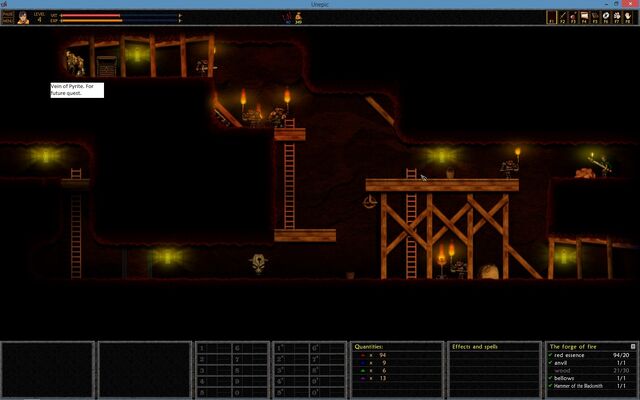Viewport: 640px width, 400px height.
Task: Click the goblin with sword on right ledge
Action: [x=601, y=164]
